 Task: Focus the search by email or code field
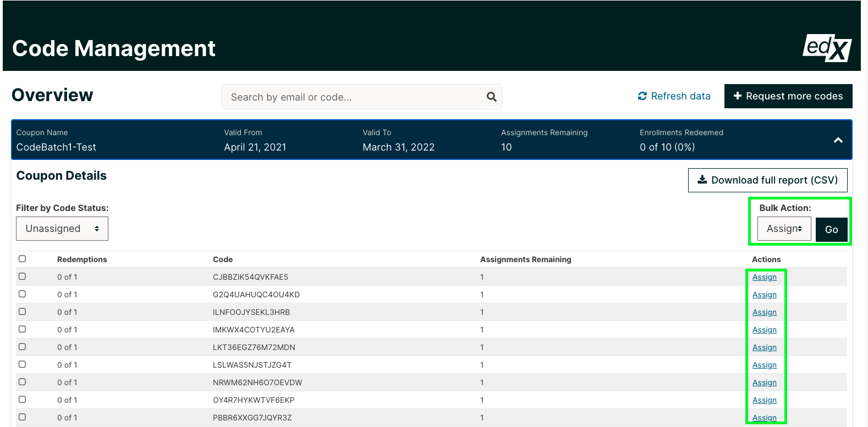(352, 97)
